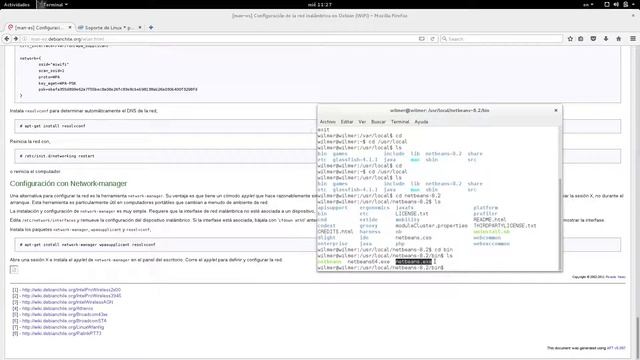
Task: Click 'CREDITS.html' in terminal listing
Action: click(x=335, y=231)
